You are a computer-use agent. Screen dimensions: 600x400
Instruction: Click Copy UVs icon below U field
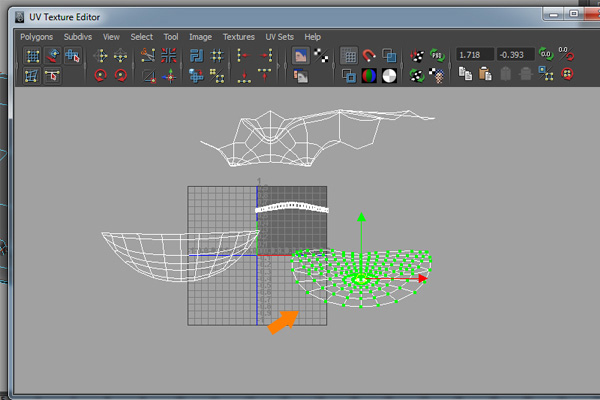coord(465,74)
